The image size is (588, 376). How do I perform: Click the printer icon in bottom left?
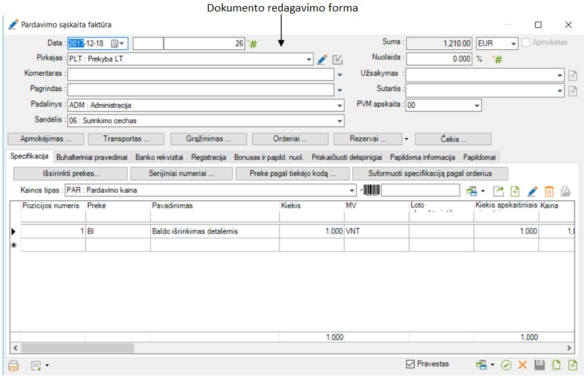(13, 365)
